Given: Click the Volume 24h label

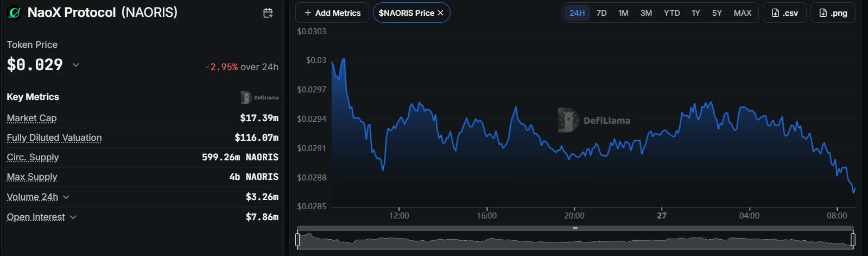Looking at the screenshot, I should coord(32,197).
